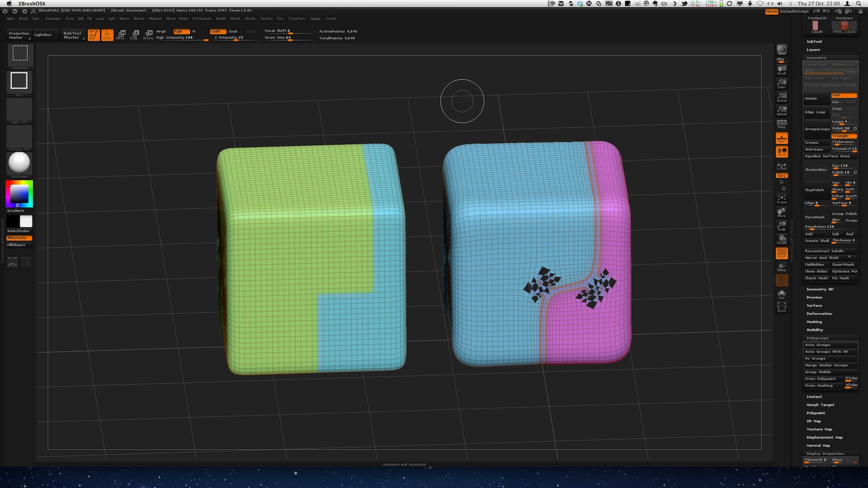868x488 pixels.
Task: Click the SkinShade4 material sphere thumbnail
Action: [x=19, y=162]
